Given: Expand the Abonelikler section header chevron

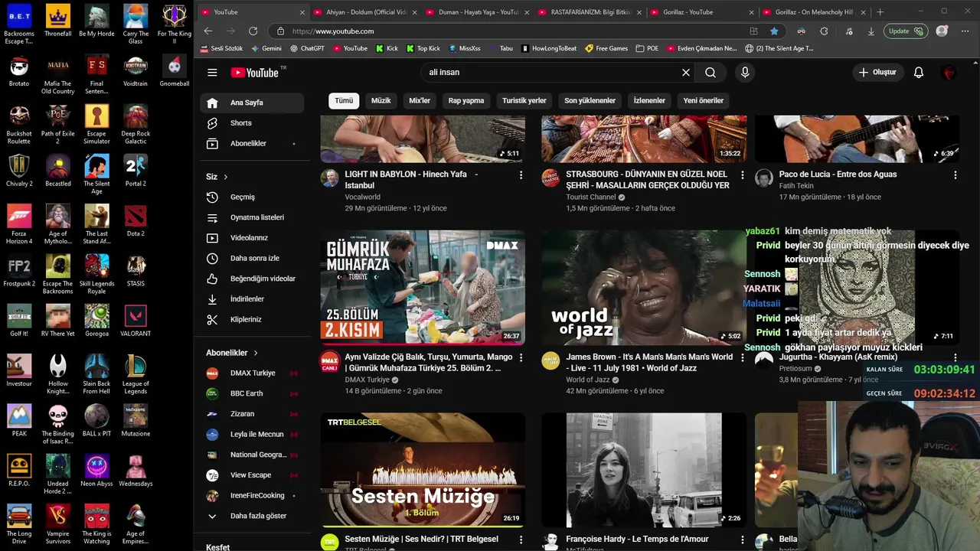Looking at the screenshot, I should [x=256, y=353].
